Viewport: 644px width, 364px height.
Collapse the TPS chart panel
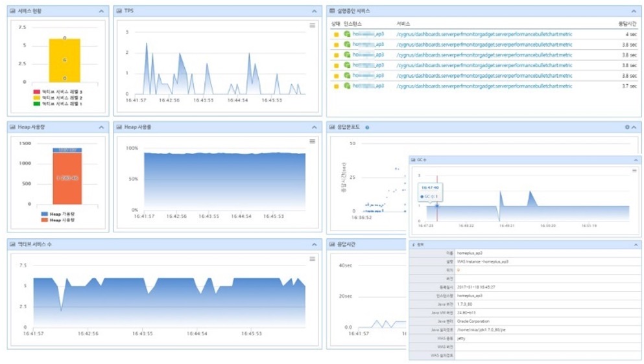click(315, 12)
